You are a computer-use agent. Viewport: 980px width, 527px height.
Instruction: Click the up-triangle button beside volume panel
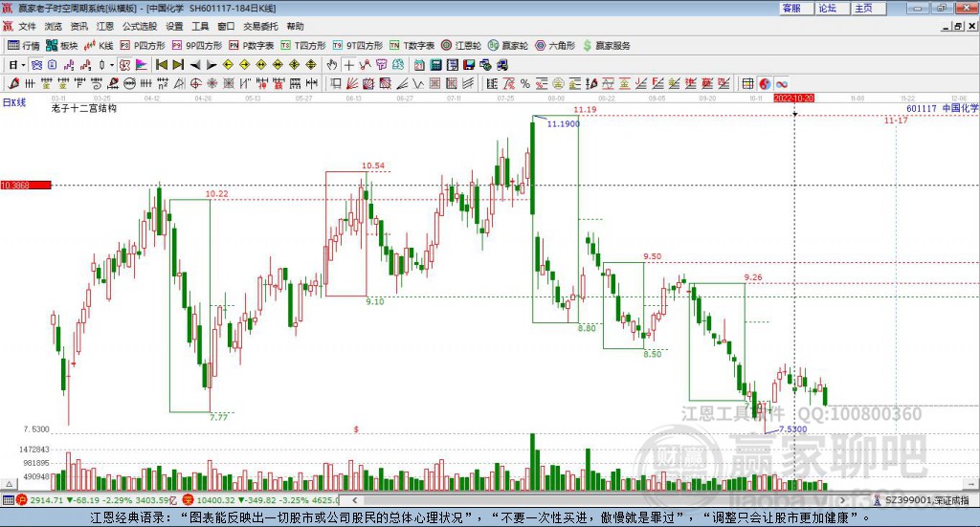point(9,484)
